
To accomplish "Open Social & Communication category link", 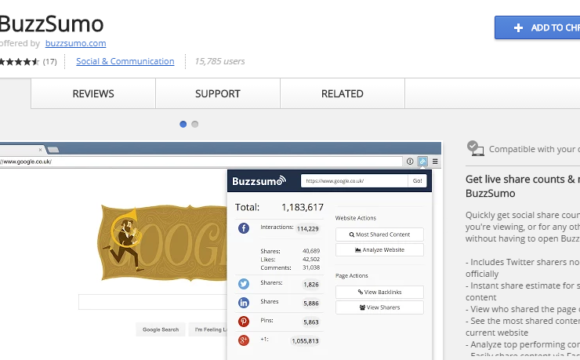I will coord(125,61).
